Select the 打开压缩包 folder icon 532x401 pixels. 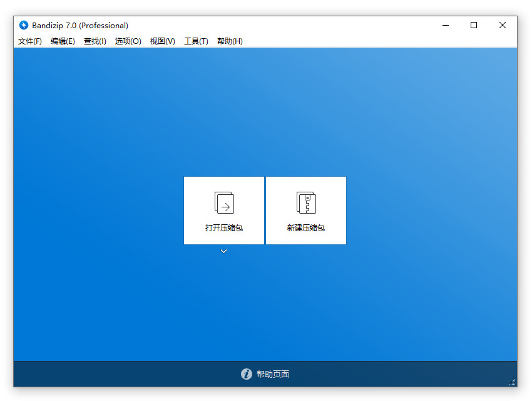pos(223,202)
